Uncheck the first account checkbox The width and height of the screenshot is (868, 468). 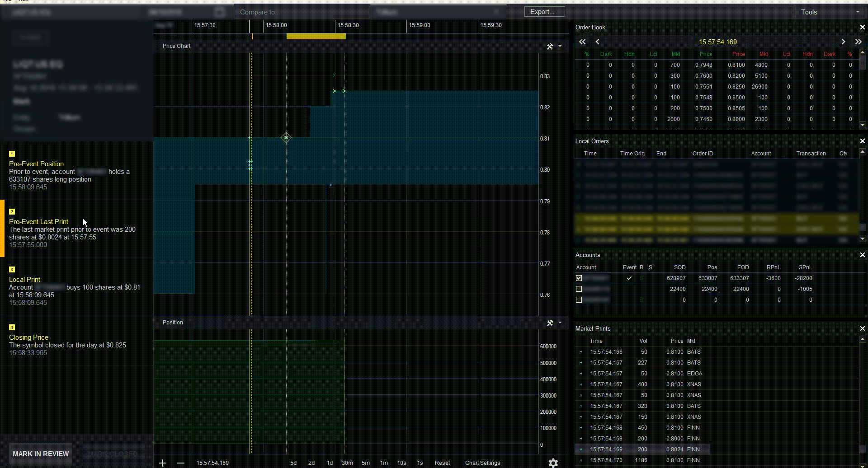coord(579,278)
